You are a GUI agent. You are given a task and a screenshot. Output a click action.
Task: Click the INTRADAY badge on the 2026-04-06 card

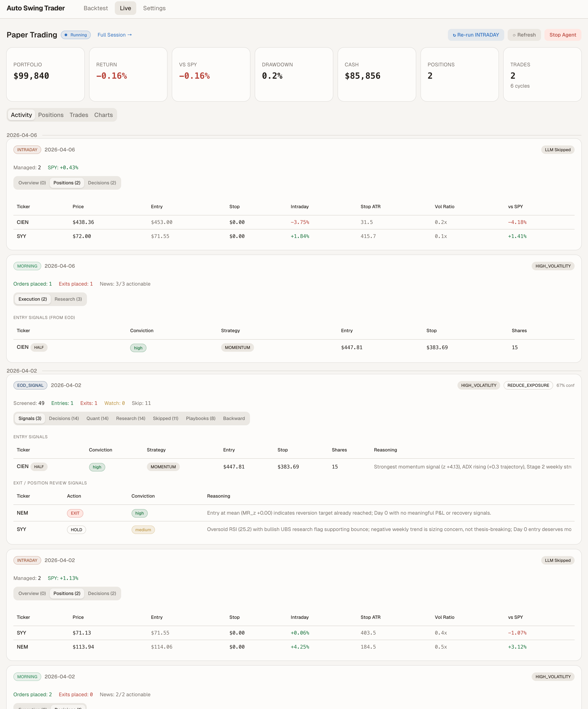pyautogui.click(x=27, y=149)
